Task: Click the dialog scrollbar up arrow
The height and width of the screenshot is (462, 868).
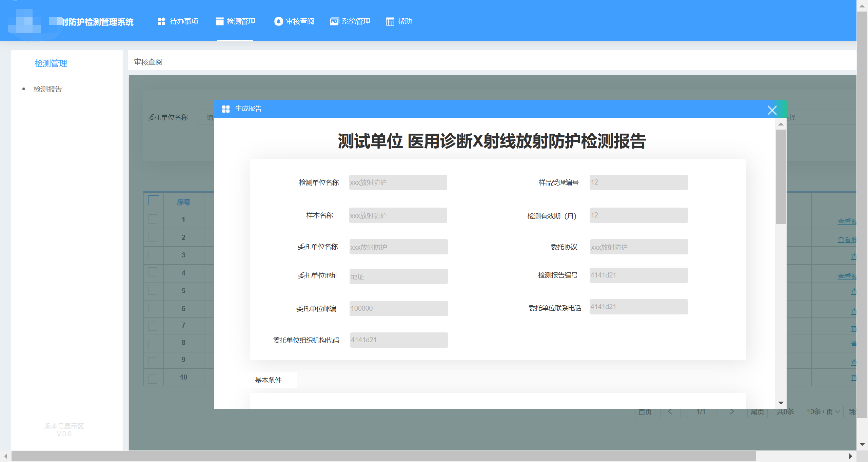Action: click(781, 124)
